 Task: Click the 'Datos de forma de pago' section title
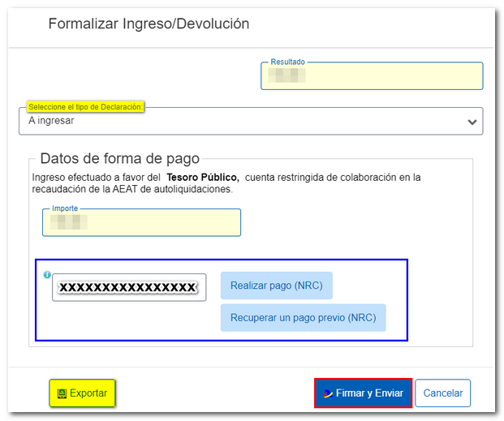[119, 159]
